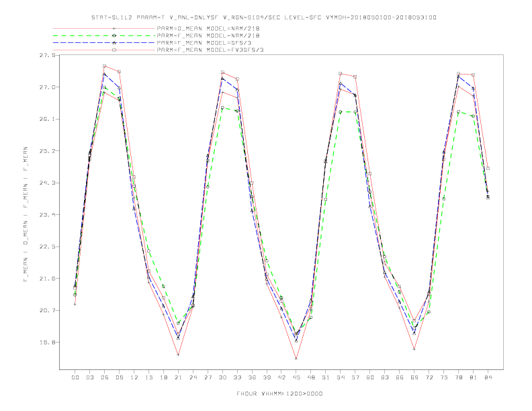Viewport: 532px width, 411px height.
Task: Select forecast hour 51 tick label
Action: 326,377
